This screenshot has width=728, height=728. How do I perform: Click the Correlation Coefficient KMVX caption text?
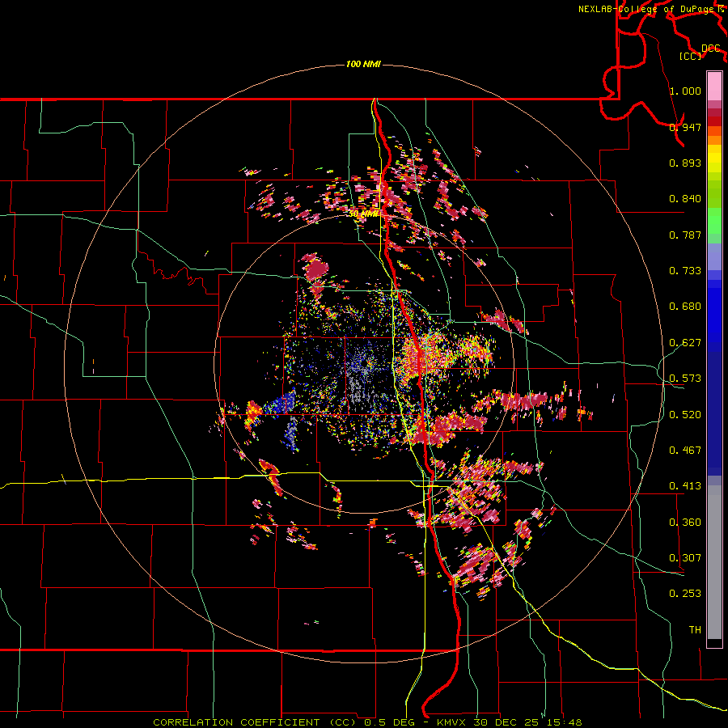pos(367,722)
